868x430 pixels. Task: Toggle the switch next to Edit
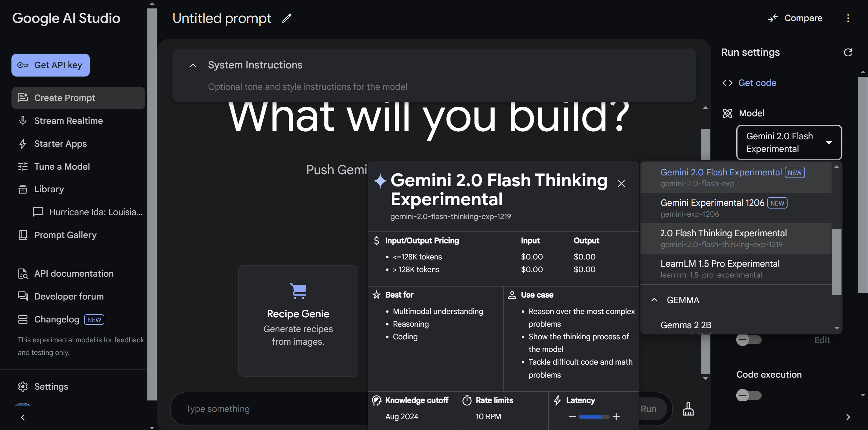(748, 340)
